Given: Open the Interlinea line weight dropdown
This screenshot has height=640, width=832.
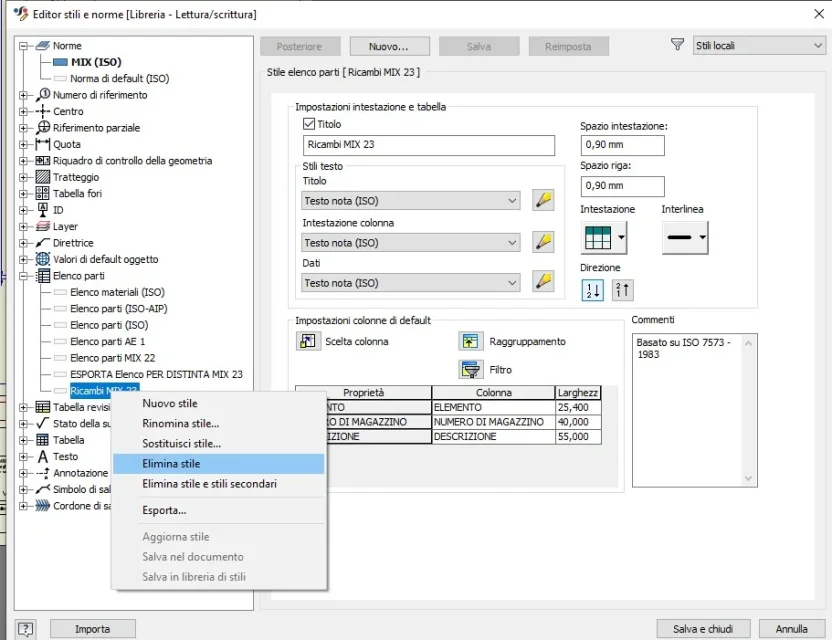Looking at the screenshot, I should (x=685, y=238).
